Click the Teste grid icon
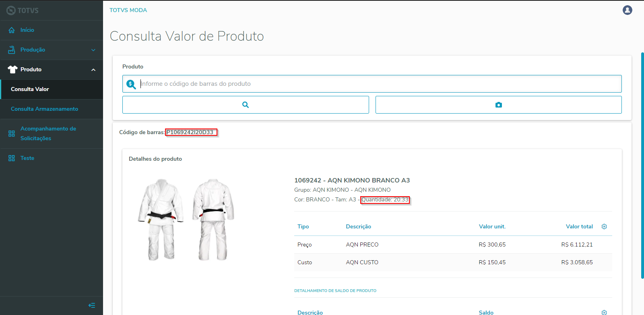This screenshot has height=315, width=644. 12,158
